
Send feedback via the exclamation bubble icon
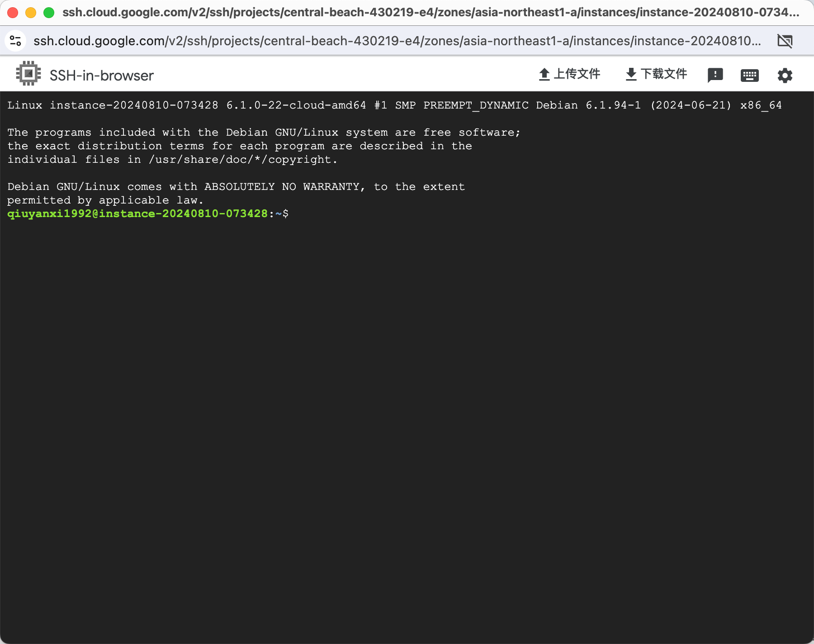coord(715,75)
